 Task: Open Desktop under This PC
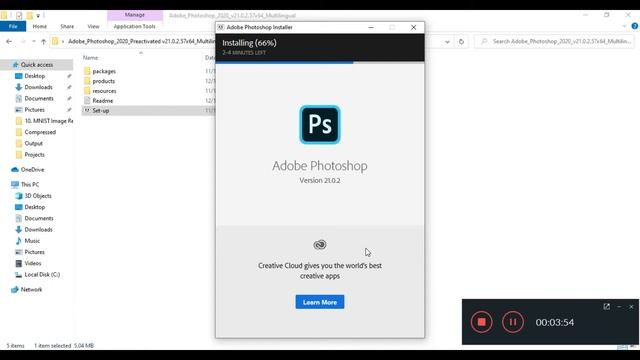pyautogui.click(x=35, y=207)
